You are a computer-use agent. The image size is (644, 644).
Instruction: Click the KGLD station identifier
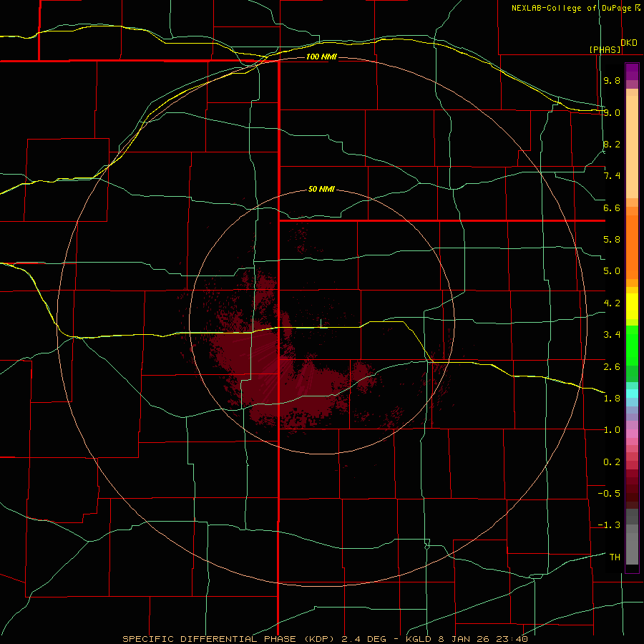(x=419, y=639)
